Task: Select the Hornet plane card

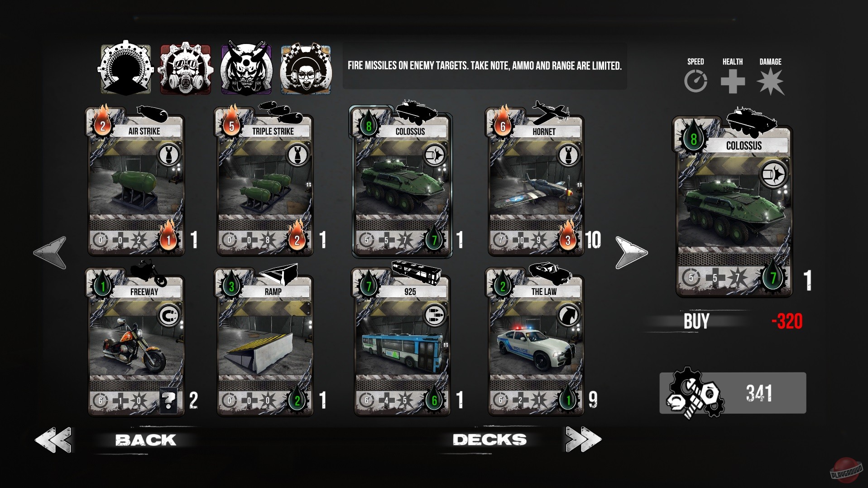Action: point(536,181)
